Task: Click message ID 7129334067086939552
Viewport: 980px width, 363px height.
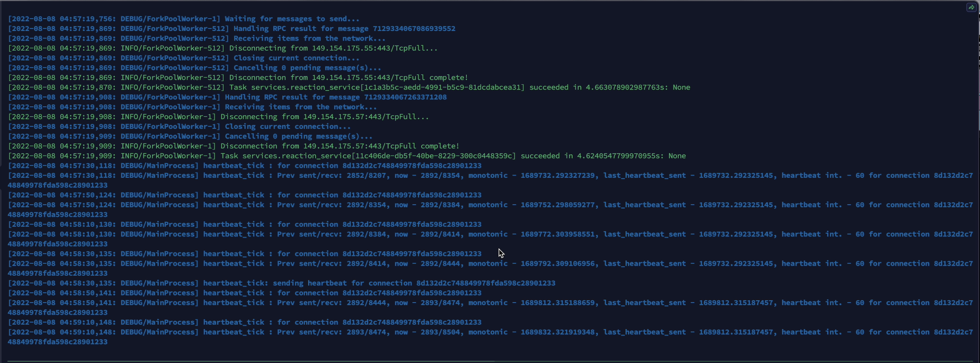Action: click(414, 29)
